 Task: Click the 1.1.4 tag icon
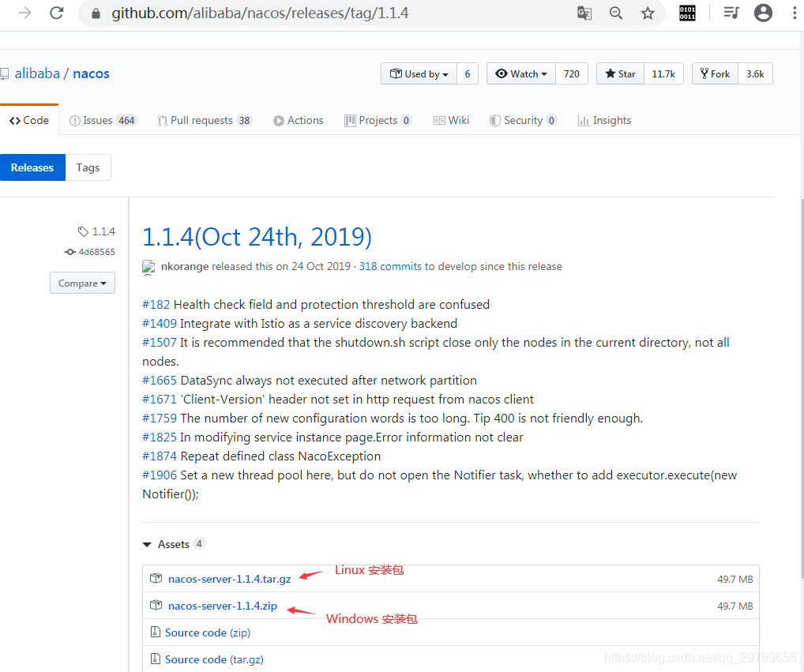83,231
